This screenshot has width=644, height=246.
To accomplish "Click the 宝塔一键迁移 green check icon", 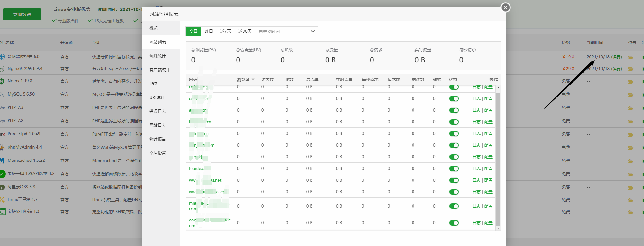I will tap(3, 174).
